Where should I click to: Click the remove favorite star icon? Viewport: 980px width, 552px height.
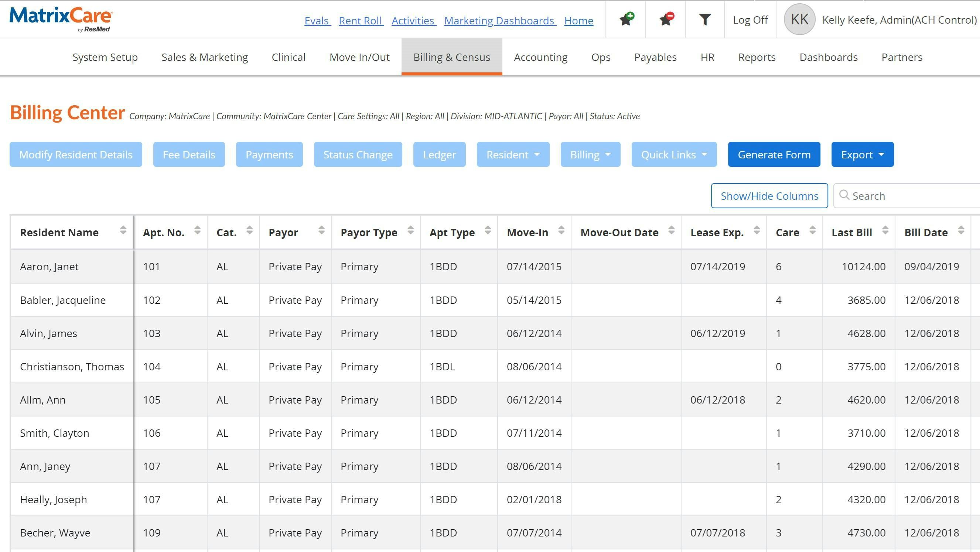[x=665, y=18]
